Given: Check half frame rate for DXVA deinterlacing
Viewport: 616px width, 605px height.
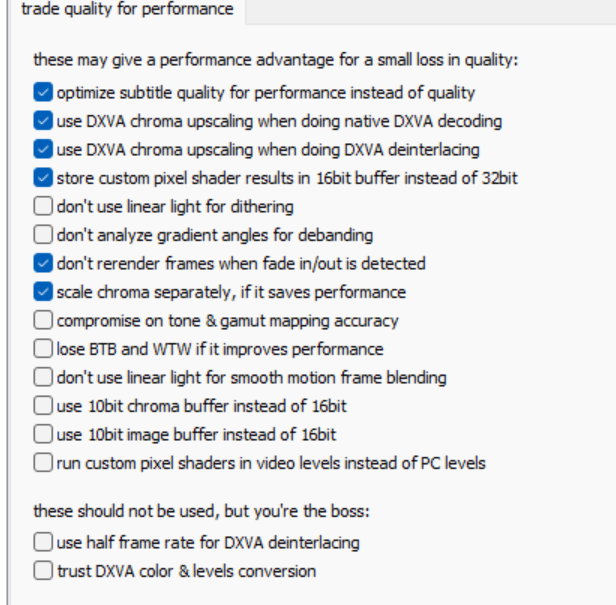Looking at the screenshot, I should pos(43,543).
